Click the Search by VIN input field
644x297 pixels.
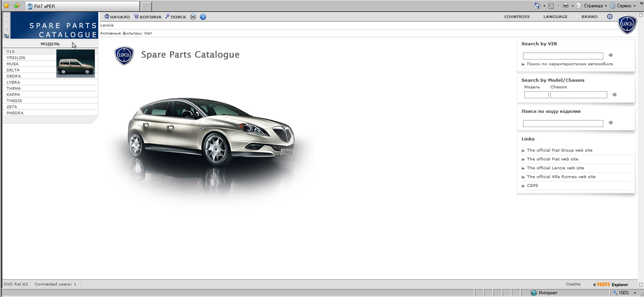(x=563, y=56)
